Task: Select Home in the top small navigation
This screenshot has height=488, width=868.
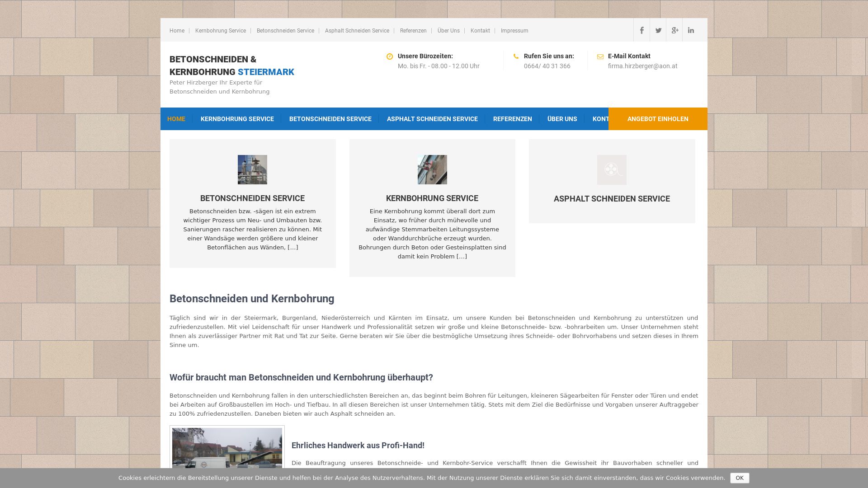Action: pyautogui.click(x=177, y=31)
